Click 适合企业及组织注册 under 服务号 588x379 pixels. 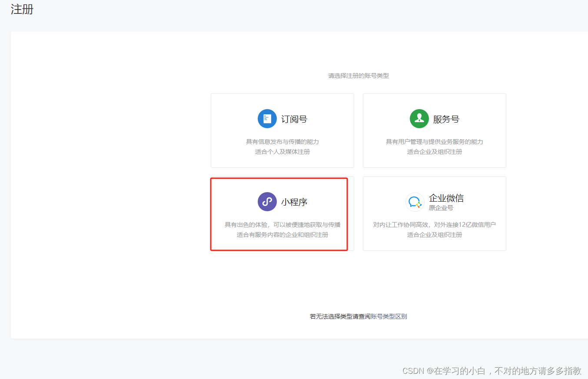point(435,152)
